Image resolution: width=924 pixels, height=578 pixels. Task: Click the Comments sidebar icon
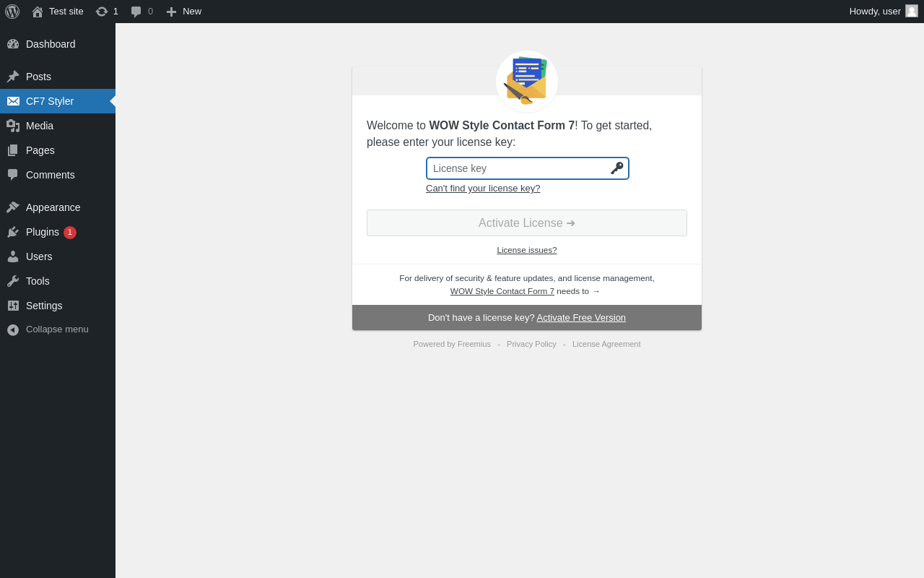pyautogui.click(x=13, y=175)
